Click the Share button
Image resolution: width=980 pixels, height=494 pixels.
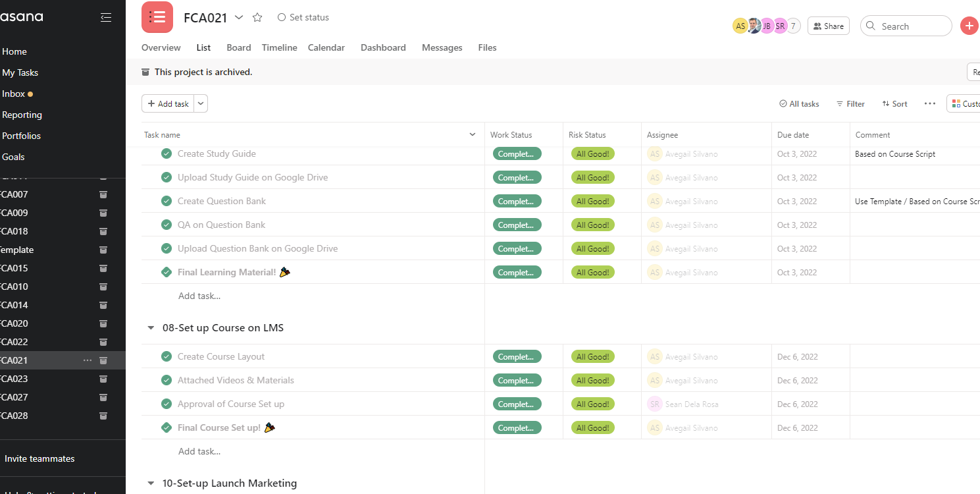[829, 26]
